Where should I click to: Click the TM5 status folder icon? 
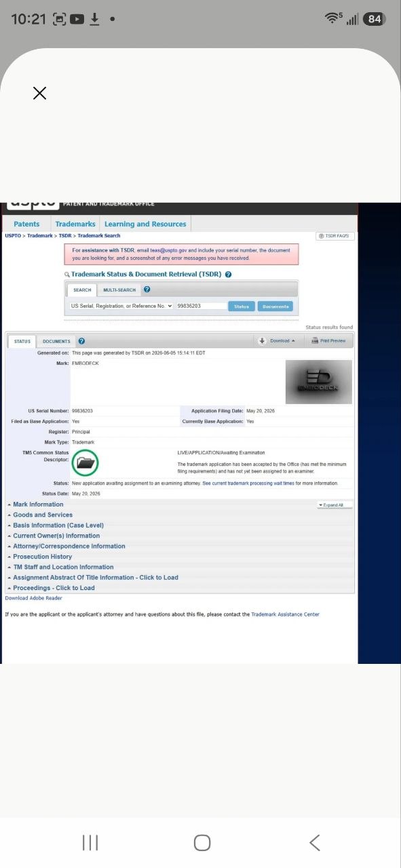tap(85, 463)
